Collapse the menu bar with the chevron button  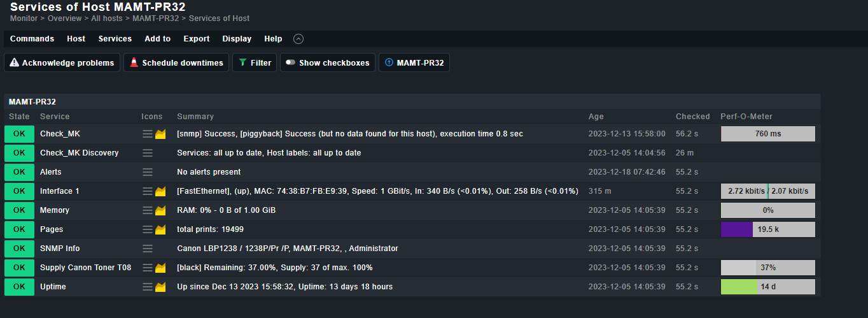298,39
